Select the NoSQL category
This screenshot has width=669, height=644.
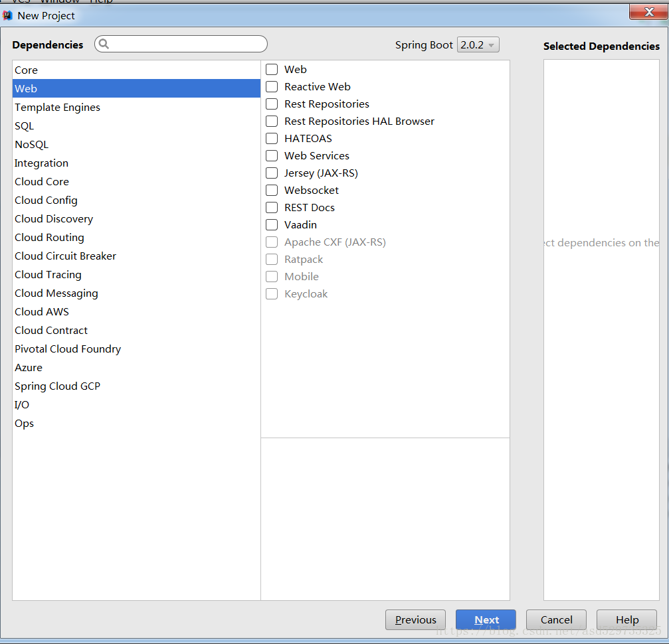[136, 144]
